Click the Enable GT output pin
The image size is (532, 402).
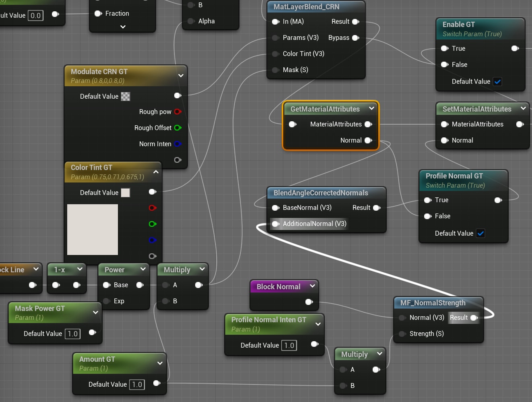point(515,48)
